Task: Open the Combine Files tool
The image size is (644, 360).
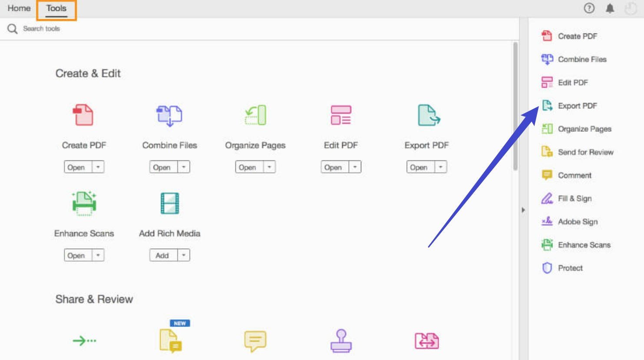Action: click(163, 167)
